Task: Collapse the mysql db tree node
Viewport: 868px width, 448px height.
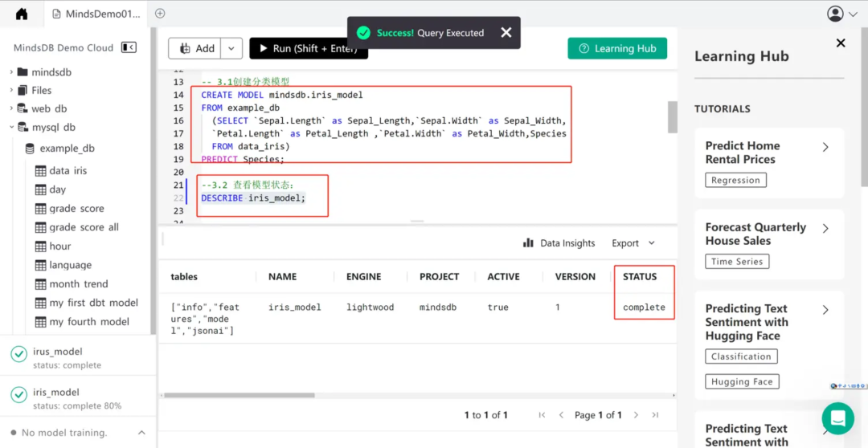Action: click(x=11, y=127)
